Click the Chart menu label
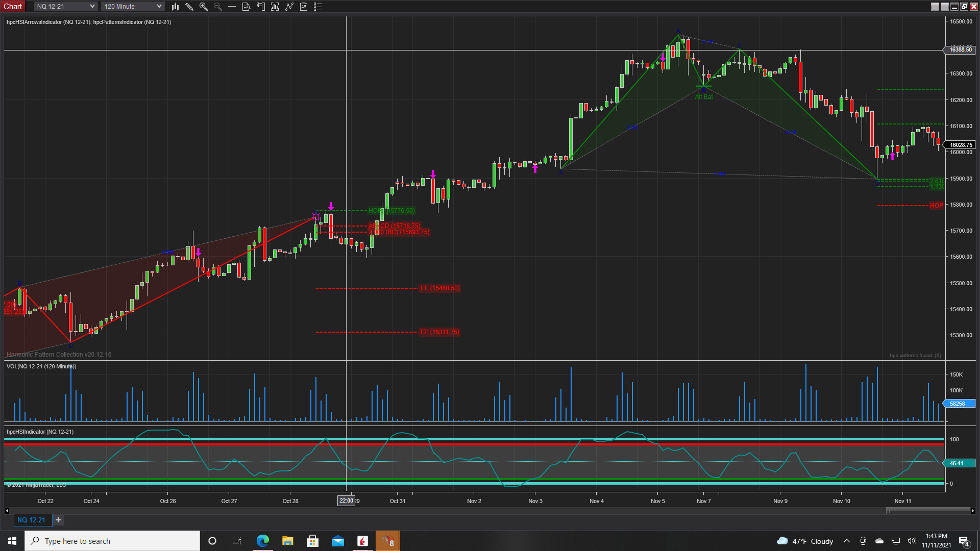 tap(13, 7)
